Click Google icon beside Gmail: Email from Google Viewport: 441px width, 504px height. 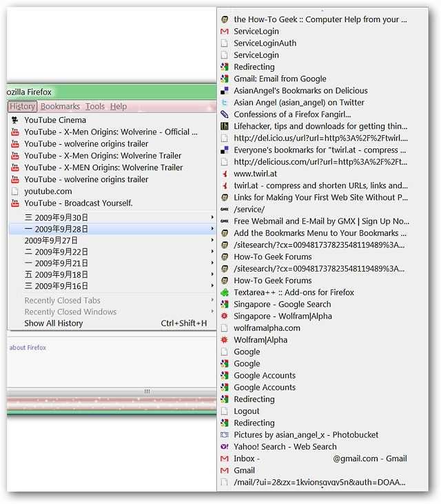225,79
